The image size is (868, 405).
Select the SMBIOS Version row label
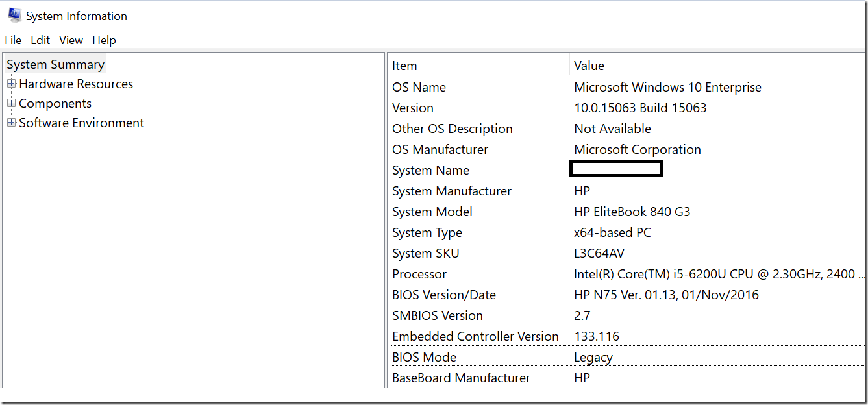(438, 316)
